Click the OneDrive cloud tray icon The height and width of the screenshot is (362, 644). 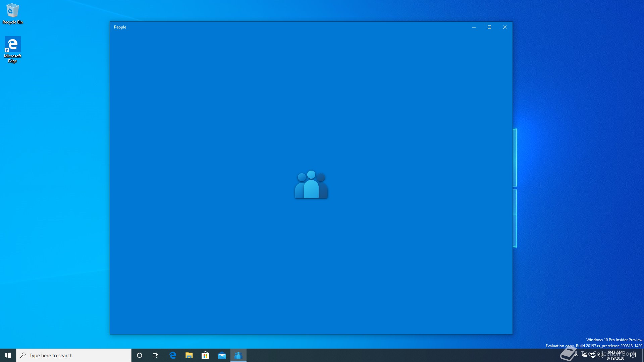pos(585,355)
